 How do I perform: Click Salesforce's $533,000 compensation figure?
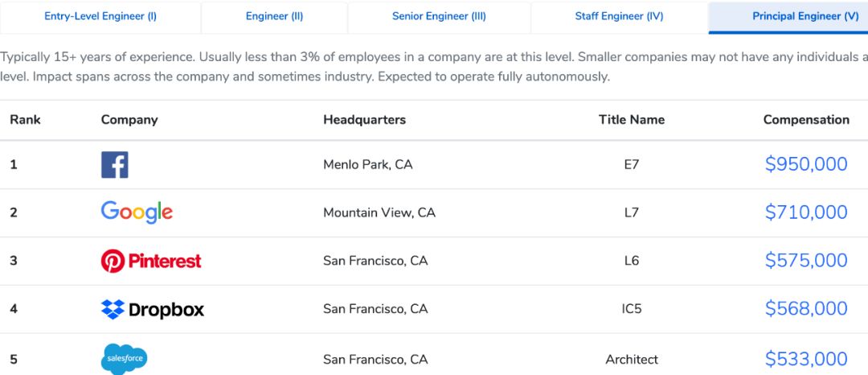806,359
